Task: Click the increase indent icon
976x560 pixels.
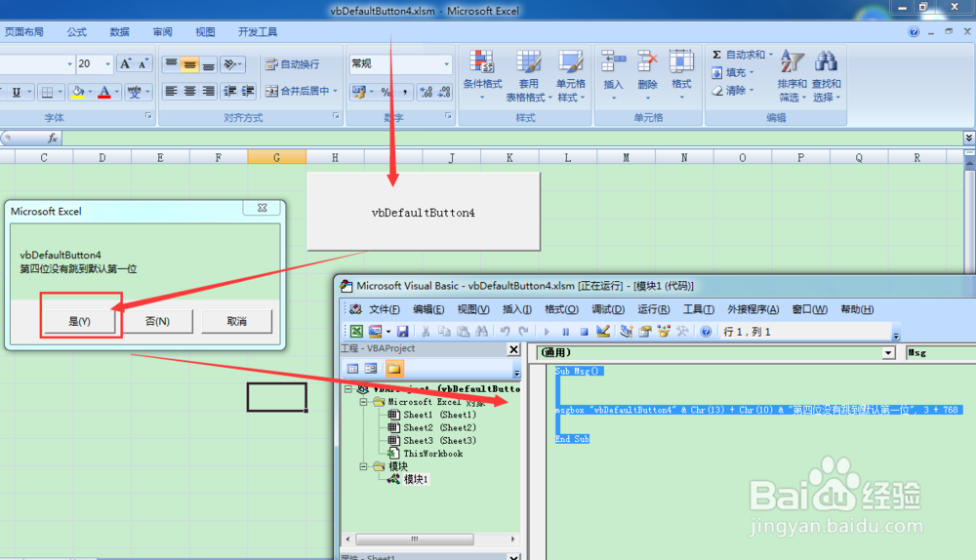Action: click(248, 92)
